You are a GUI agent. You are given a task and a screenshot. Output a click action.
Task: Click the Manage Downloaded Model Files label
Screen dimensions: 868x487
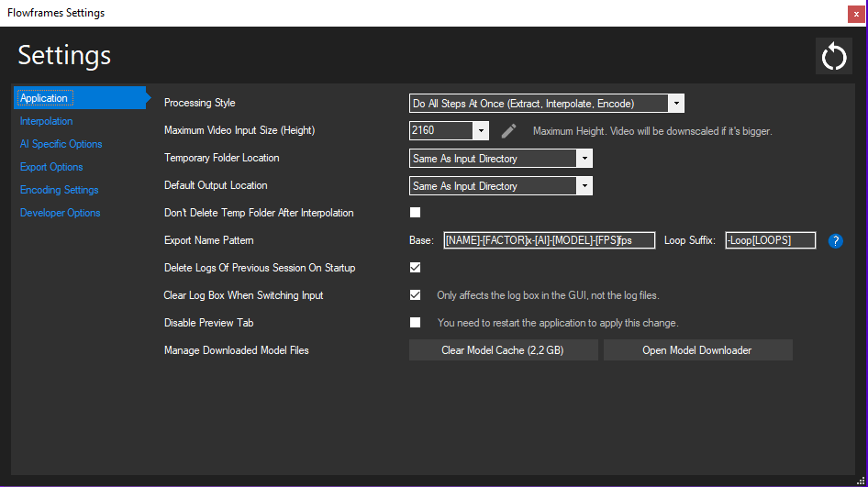[x=237, y=350]
